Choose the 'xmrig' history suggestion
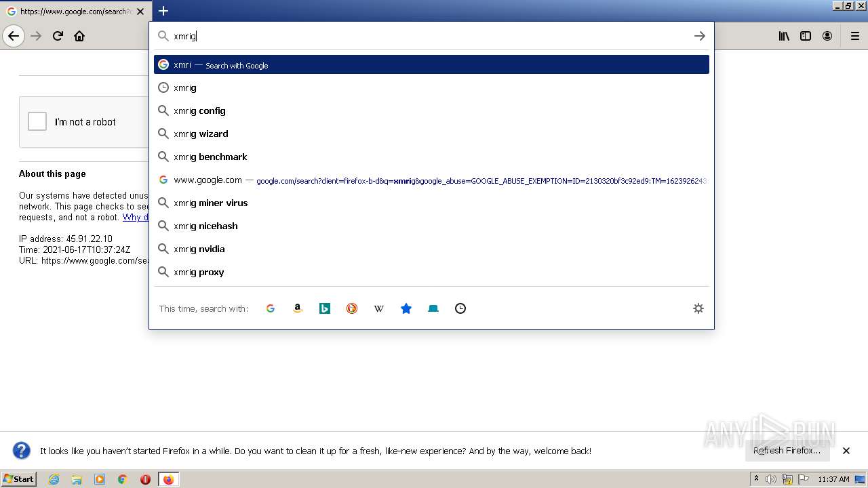The height and width of the screenshot is (488, 868). click(x=431, y=87)
